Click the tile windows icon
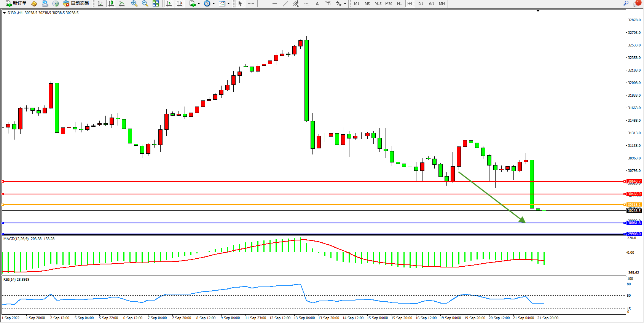Viewport: 644px width, 323px height. (156, 3)
